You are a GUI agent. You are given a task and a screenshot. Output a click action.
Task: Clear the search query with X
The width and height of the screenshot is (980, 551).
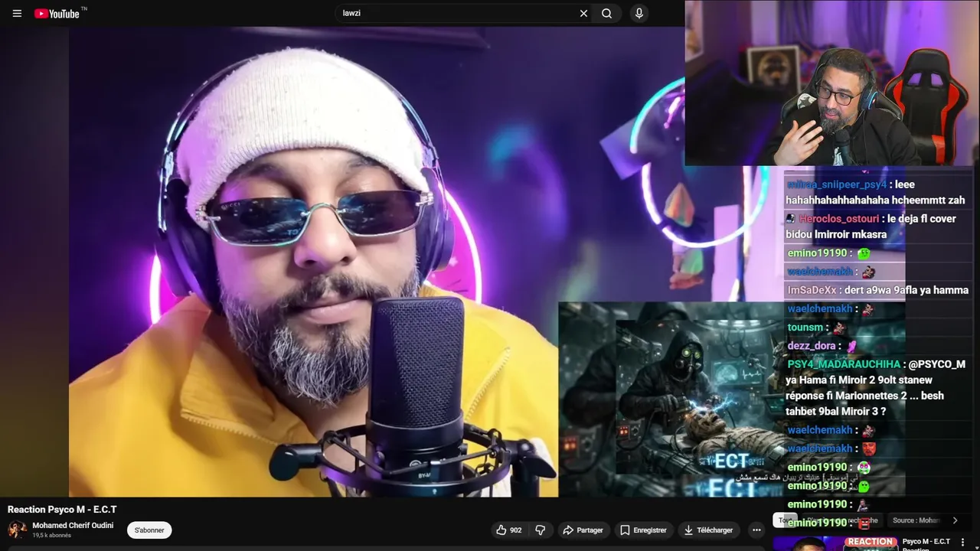tap(583, 13)
